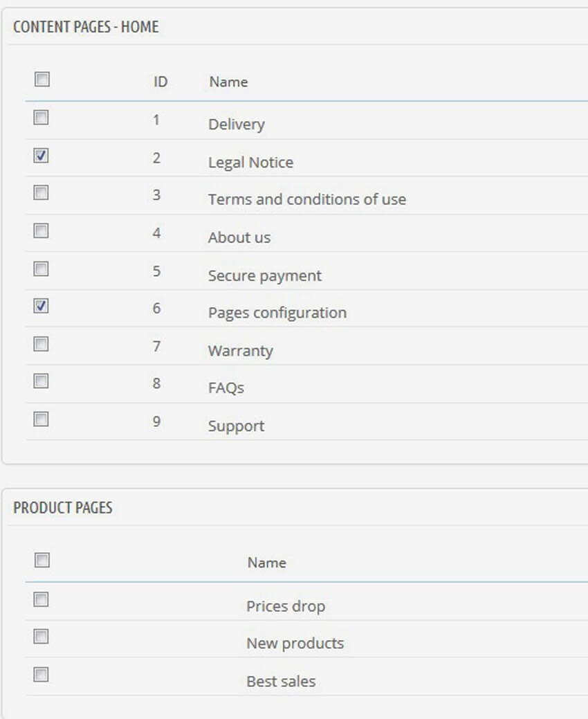Check the FAQs row checkbox
This screenshot has width=588, height=719.
click(42, 381)
